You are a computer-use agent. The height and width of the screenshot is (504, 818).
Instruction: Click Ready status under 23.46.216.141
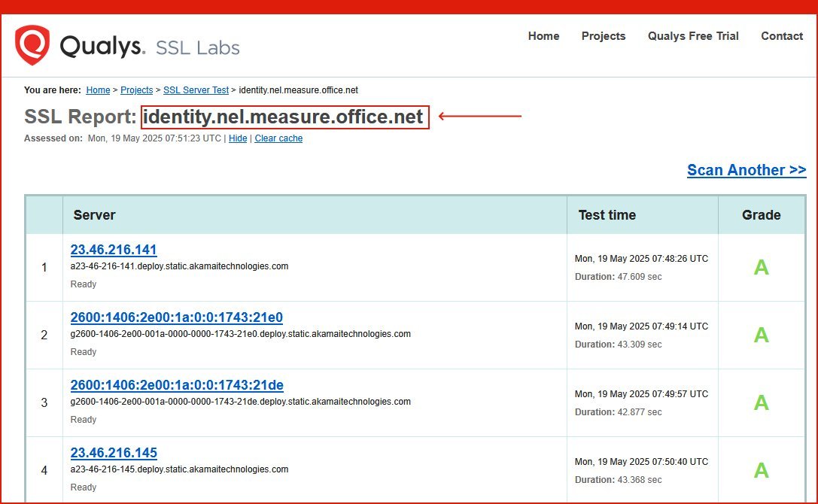[x=84, y=284]
